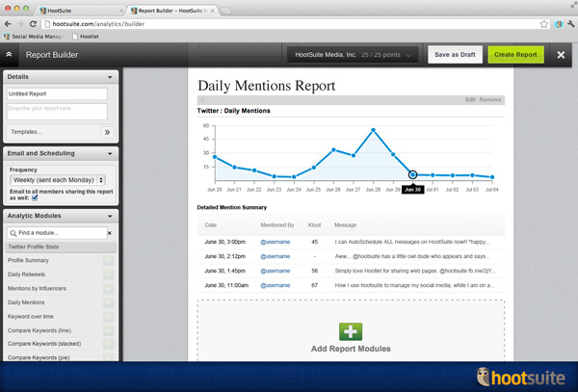The image size is (578, 392).
Task: Click the highlighted Jun 30 chart data point
Action: tap(413, 174)
